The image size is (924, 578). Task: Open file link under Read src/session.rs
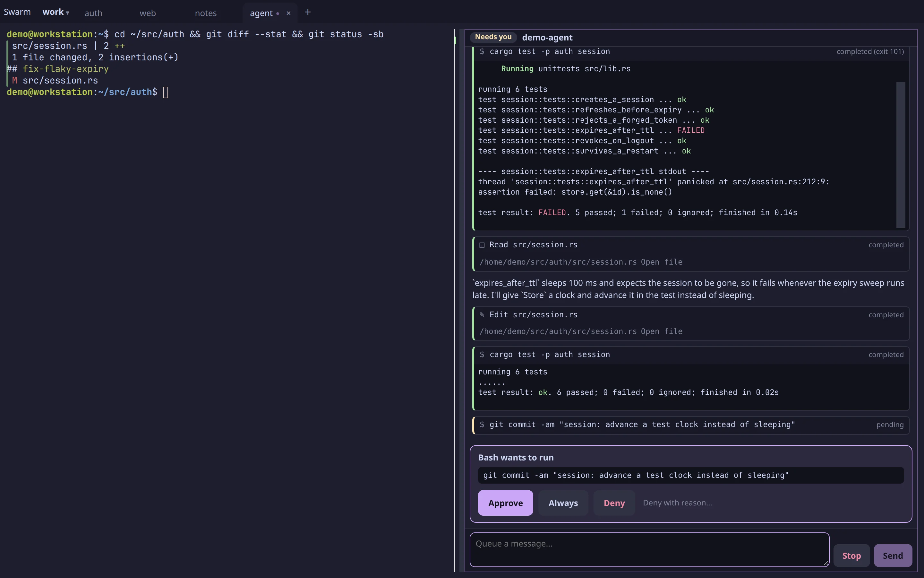pos(661,262)
